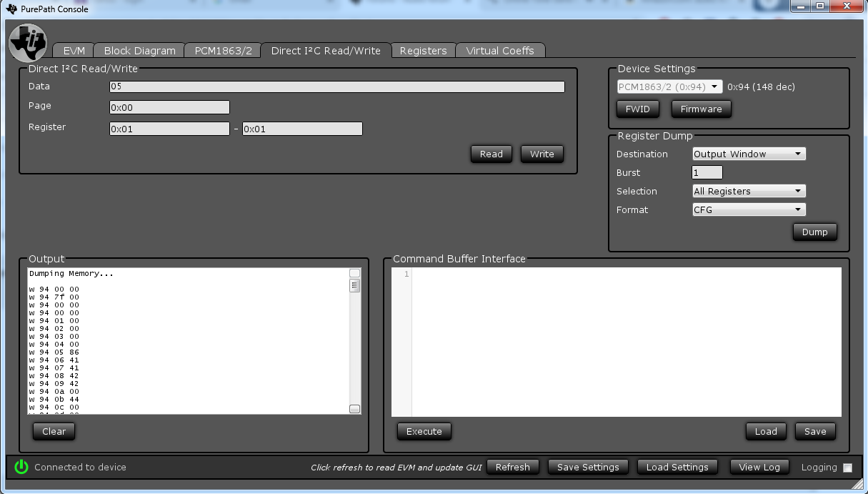Go to the Registers tab

coord(423,51)
